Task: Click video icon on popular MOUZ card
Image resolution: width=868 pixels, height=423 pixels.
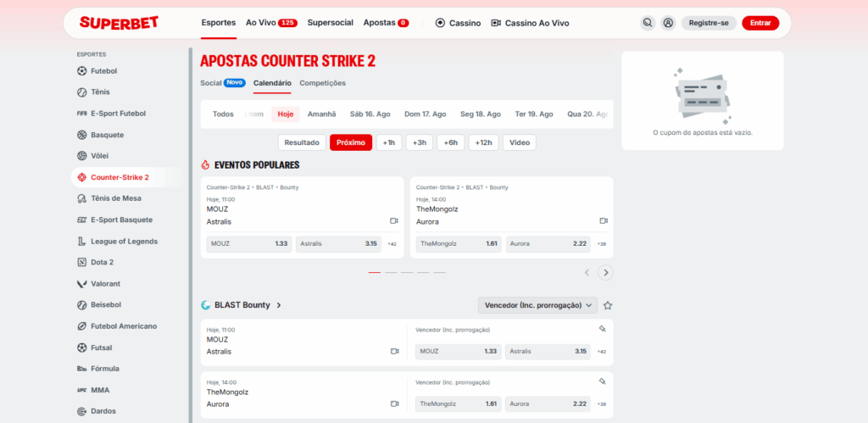Action: point(393,221)
